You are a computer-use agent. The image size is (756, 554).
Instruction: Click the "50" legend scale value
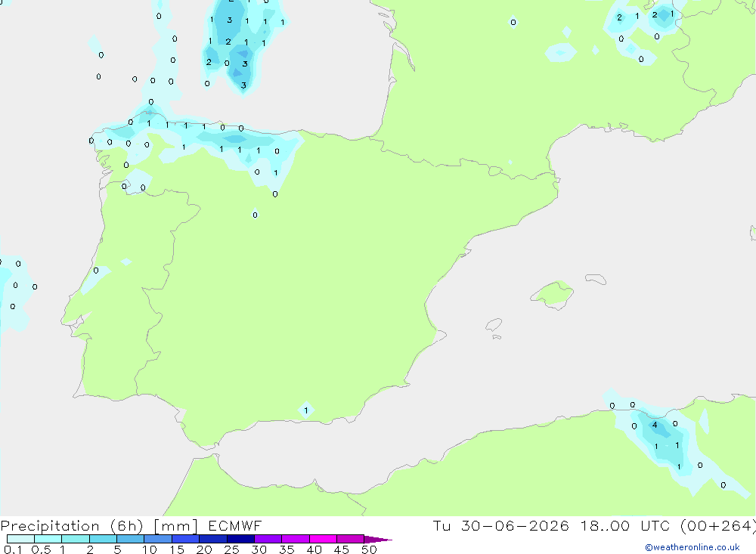coord(369,549)
